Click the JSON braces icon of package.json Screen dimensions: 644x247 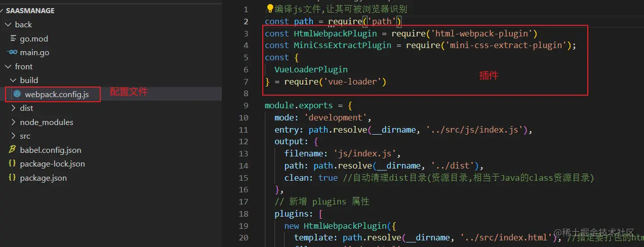tap(12, 178)
